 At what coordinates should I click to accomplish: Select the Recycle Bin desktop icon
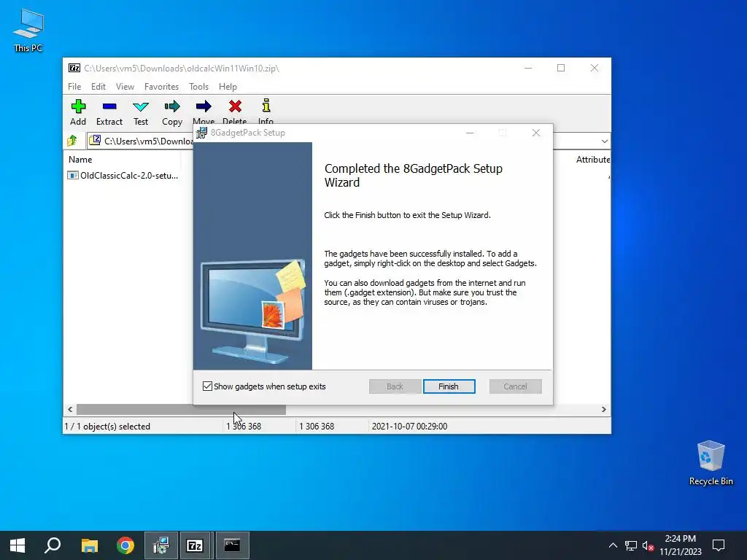[711, 463]
